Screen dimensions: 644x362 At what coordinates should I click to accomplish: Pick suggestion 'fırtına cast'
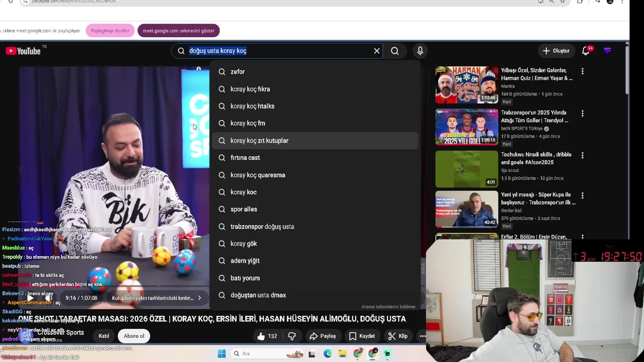click(315, 158)
